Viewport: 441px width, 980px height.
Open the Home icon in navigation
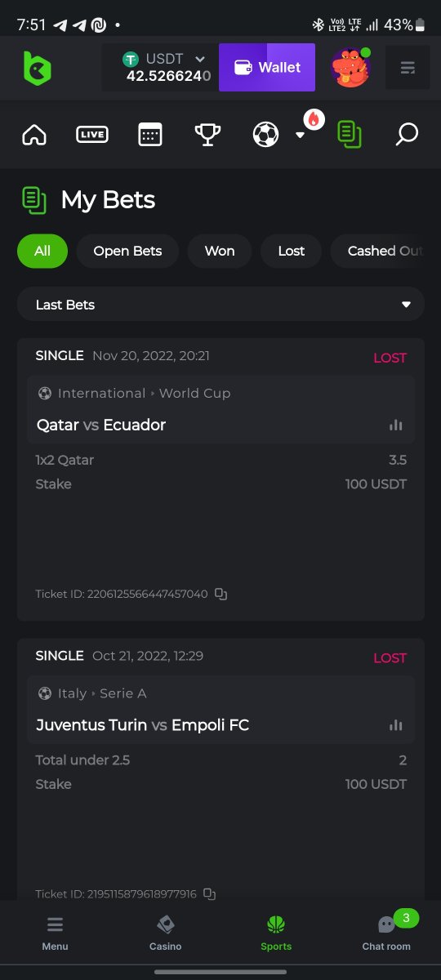coord(34,135)
